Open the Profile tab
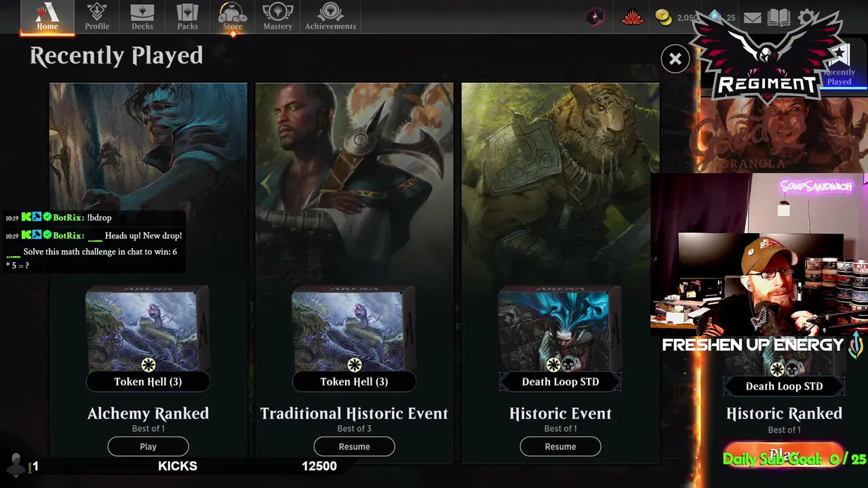This screenshot has width=868, height=488. pyautogui.click(x=97, y=17)
